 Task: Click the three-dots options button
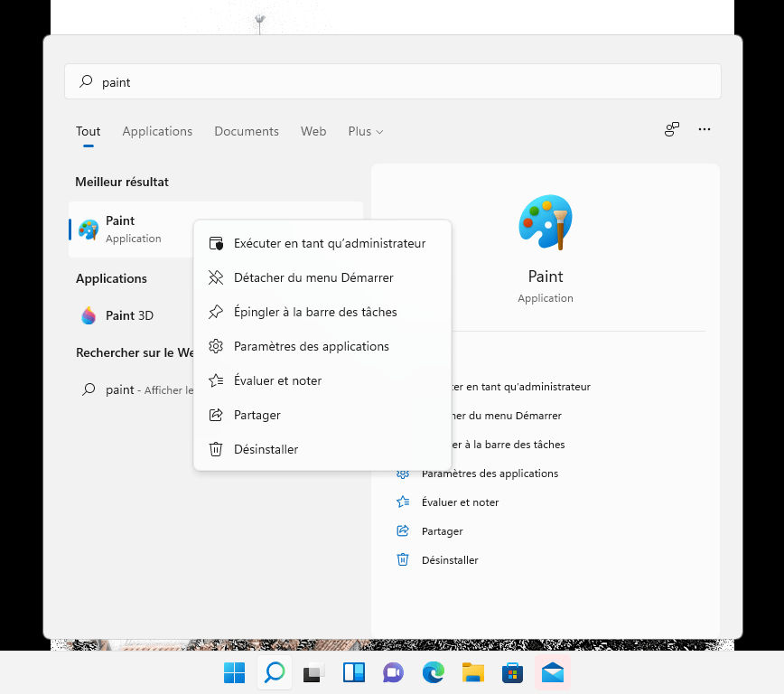(705, 130)
